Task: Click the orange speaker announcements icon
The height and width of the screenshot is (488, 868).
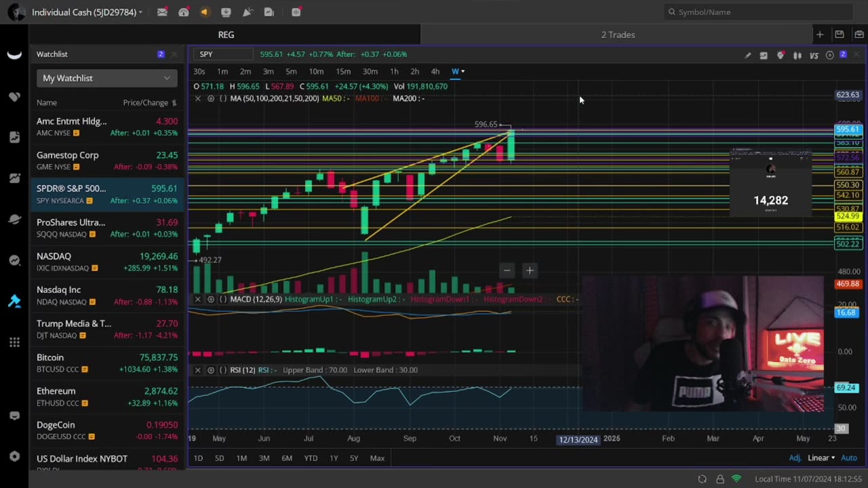Action: click(205, 12)
